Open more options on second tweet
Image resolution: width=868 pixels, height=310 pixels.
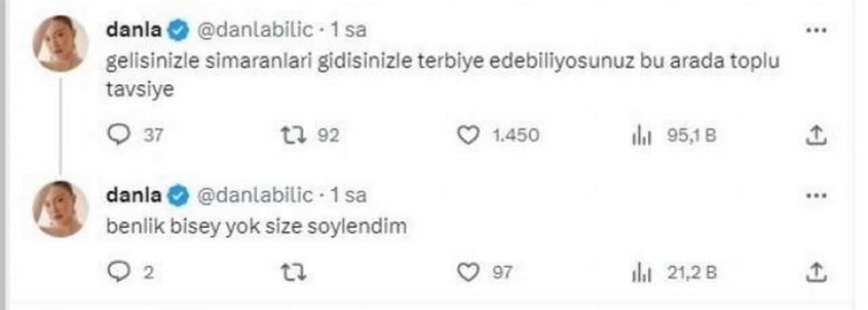pyautogui.click(x=817, y=196)
